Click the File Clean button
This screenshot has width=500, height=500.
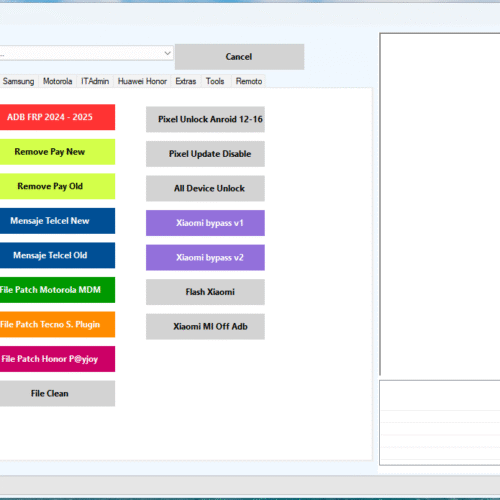(57, 393)
